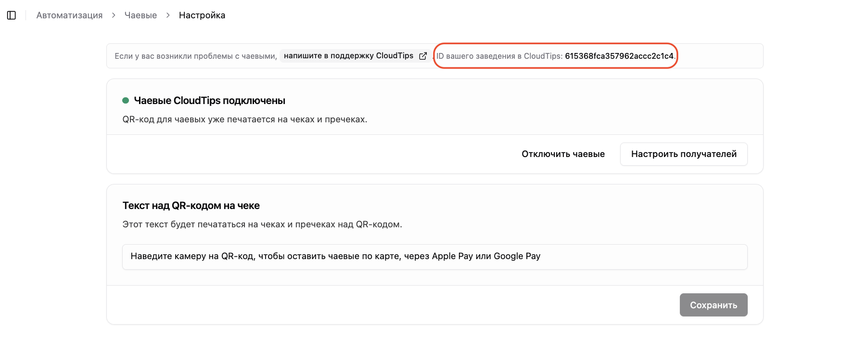Open Настроить получателей

[x=684, y=154]
